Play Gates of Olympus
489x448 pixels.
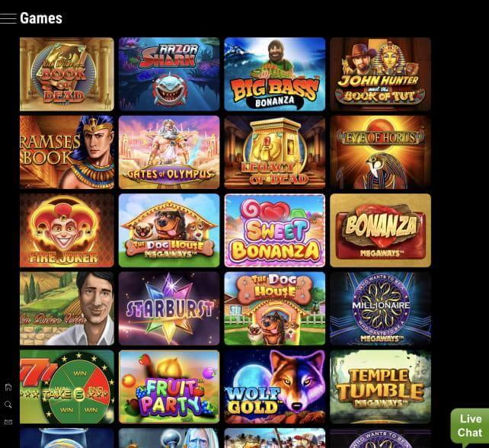[x=169, y=152]
